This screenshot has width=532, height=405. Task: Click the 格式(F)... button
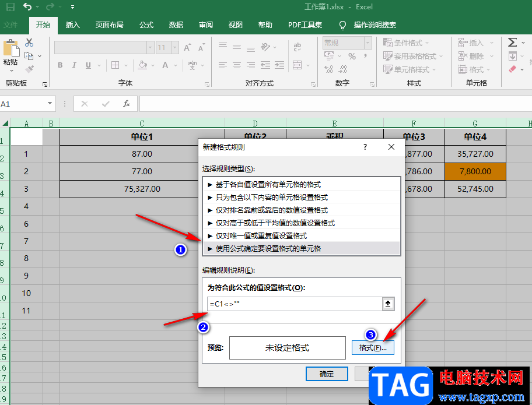(x=373, y=348)
